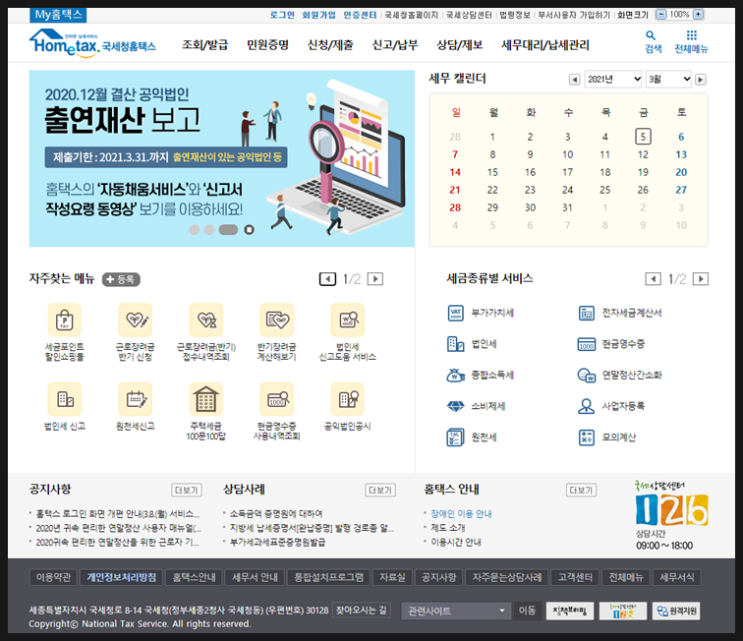Click the 개인정보처리방침 footer link
The image size is (743, 641).
[121, 578]
